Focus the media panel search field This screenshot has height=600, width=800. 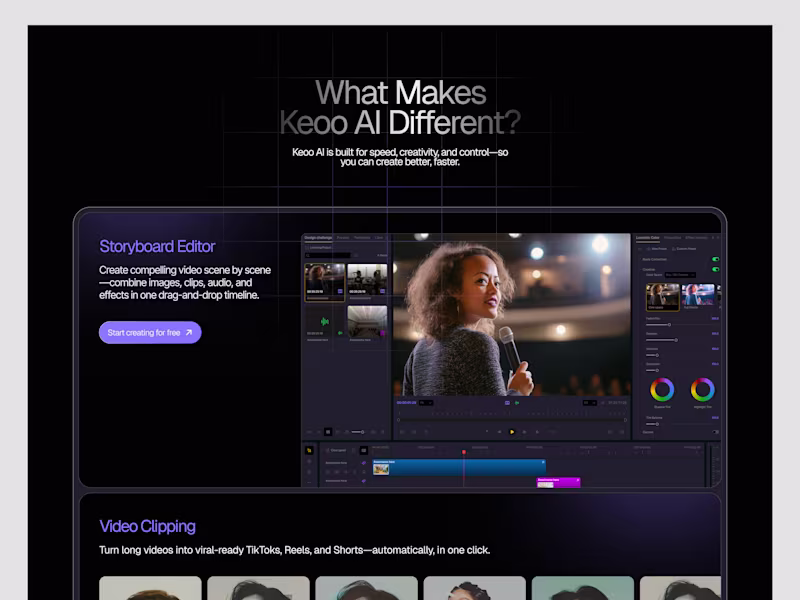click(x=328, y=255)
